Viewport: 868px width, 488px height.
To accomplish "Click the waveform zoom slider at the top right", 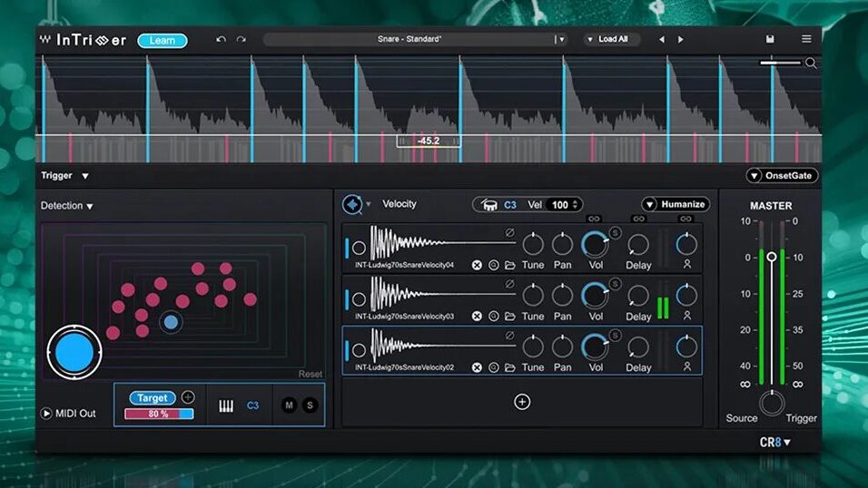I will click(781, 63).
